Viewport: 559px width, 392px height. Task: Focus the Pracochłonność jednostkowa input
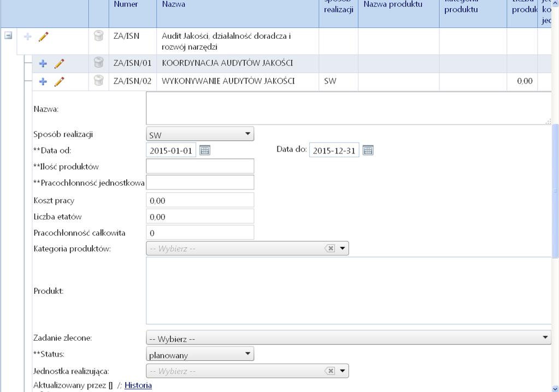[x=200, y=182]
